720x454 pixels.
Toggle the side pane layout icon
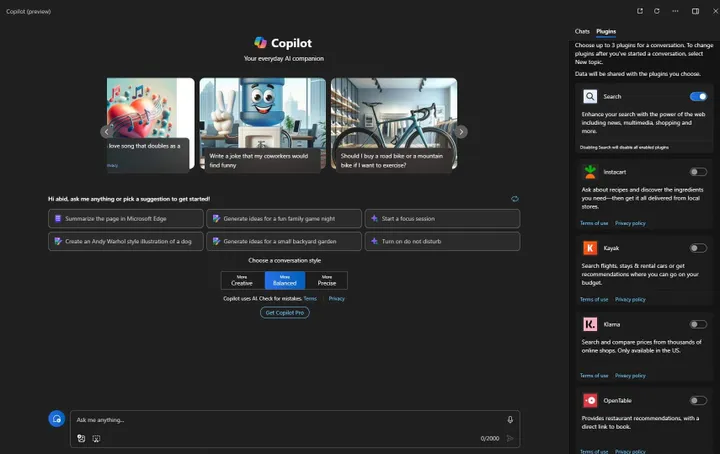pos(695,11)
